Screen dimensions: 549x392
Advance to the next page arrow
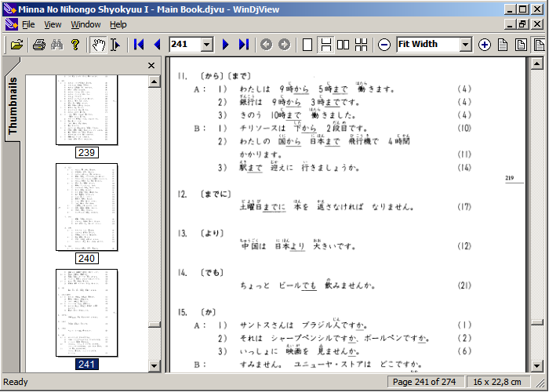click(226, 45)
